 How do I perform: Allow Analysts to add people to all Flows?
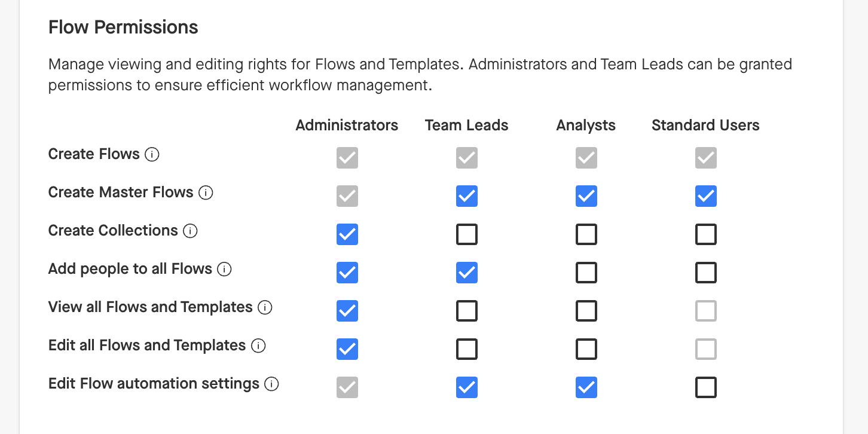point(586,273)
